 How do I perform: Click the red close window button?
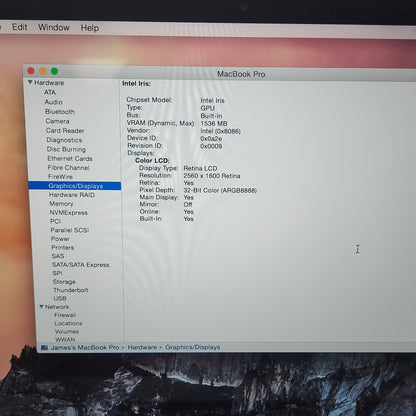click(31, 71)
